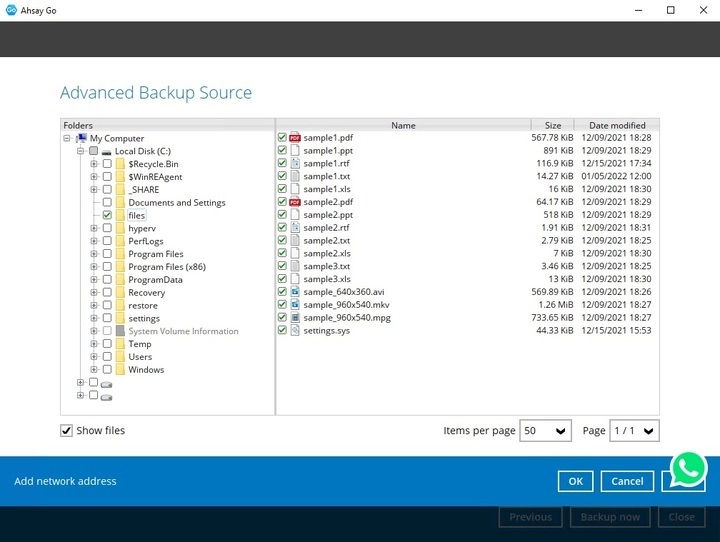Click the Temp folder icon
This screenshot has width=720, height=542.
pos(120,344)
